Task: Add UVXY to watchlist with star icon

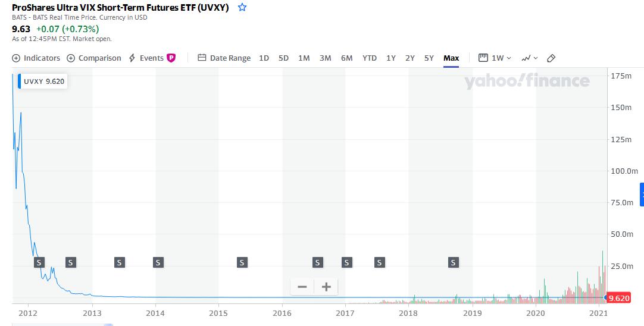Action: pos(242,7)
